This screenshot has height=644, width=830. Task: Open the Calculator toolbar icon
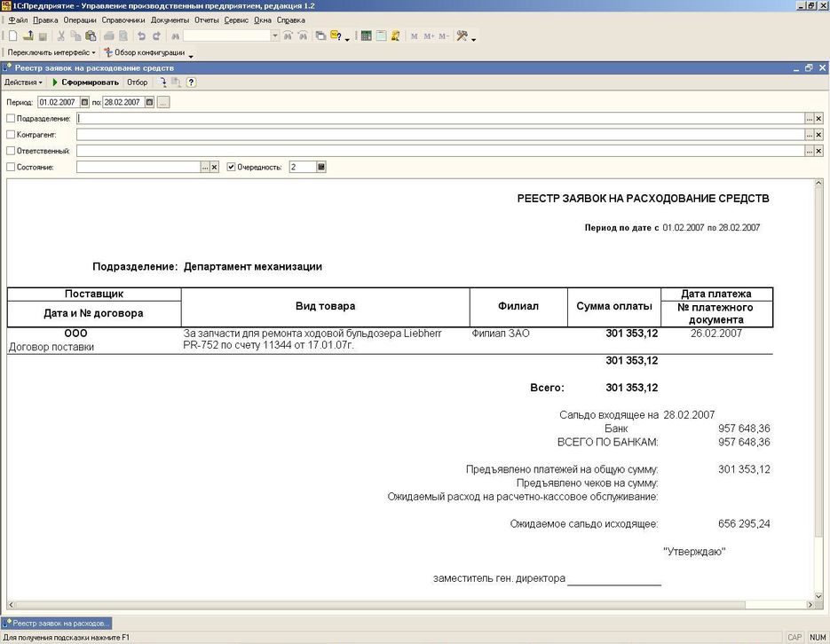point(366,36)
